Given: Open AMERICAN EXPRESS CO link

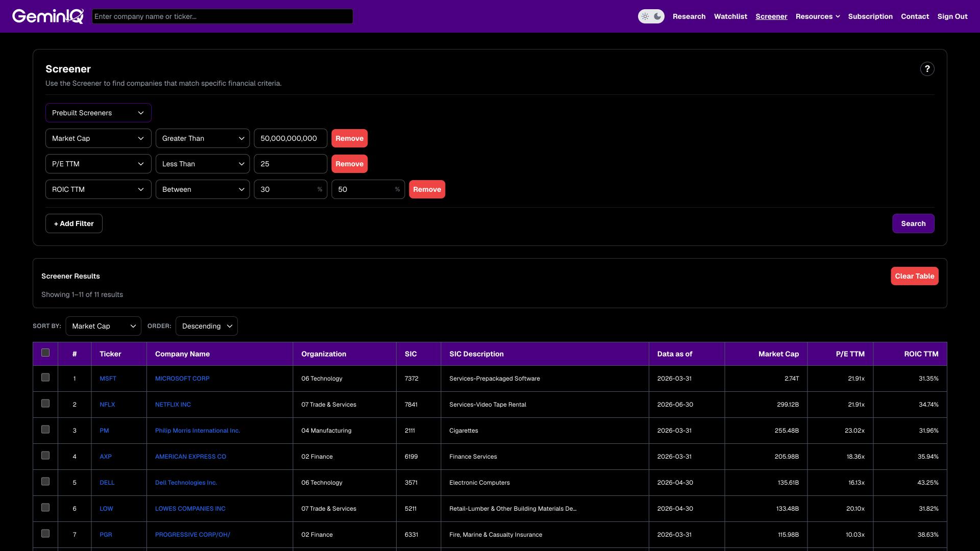Looking at the screenshot, I should click(190, 457).
